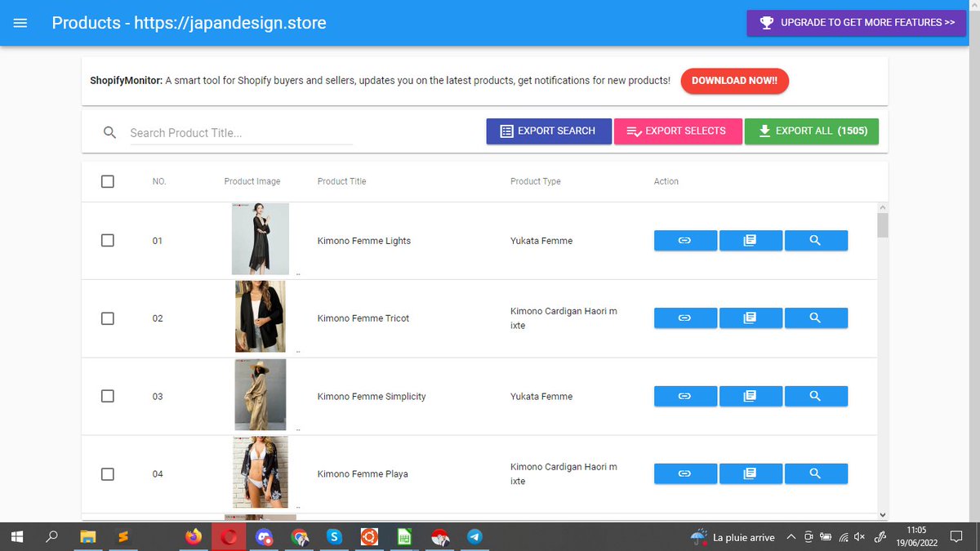Check the box for Kimono Femme Tricot
Image resolution: width=980 pixels, height=551 pixels.
tap(108, 318)
